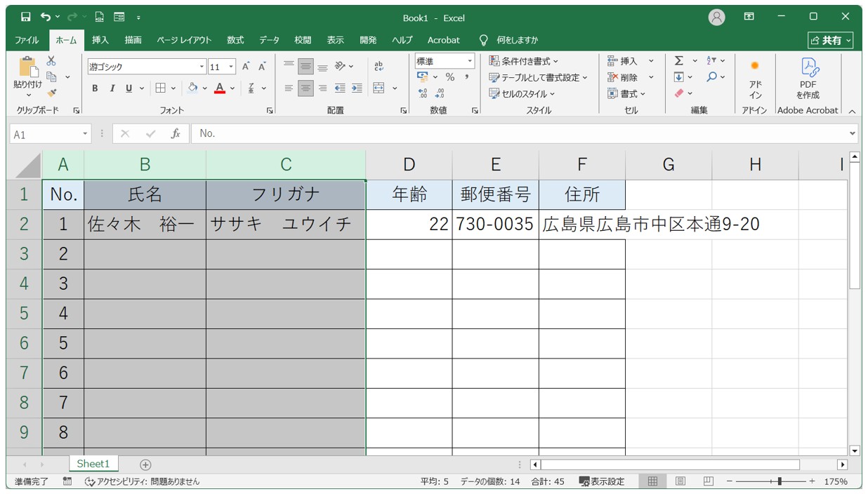
Task: Toggle align text right
Action: click(322, 88)
